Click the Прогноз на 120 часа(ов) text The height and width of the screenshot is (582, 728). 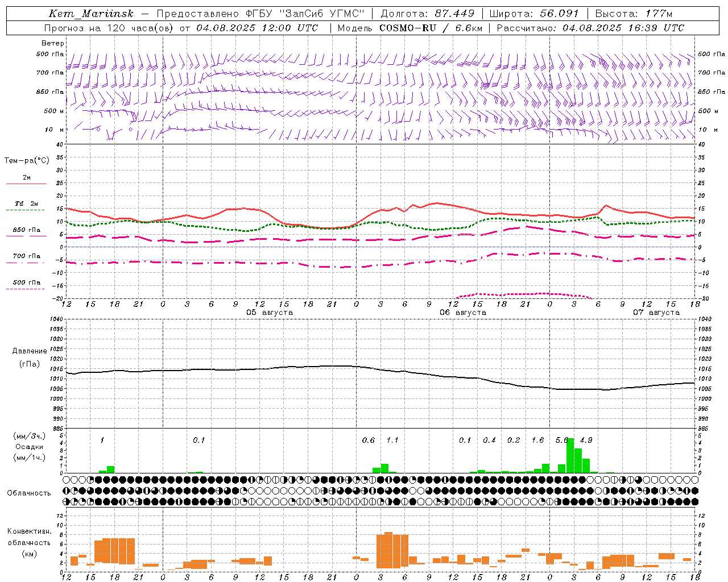(110, 28)
